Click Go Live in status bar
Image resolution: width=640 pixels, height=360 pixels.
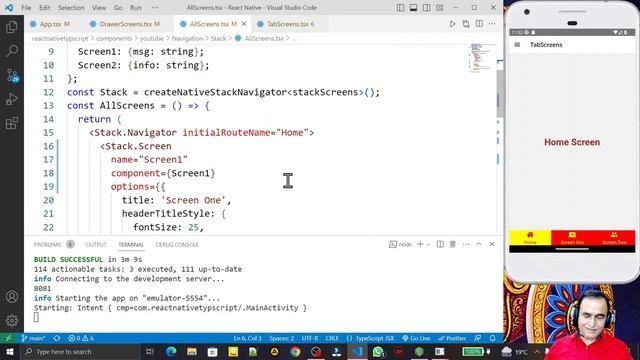click(x=416, y=338)
